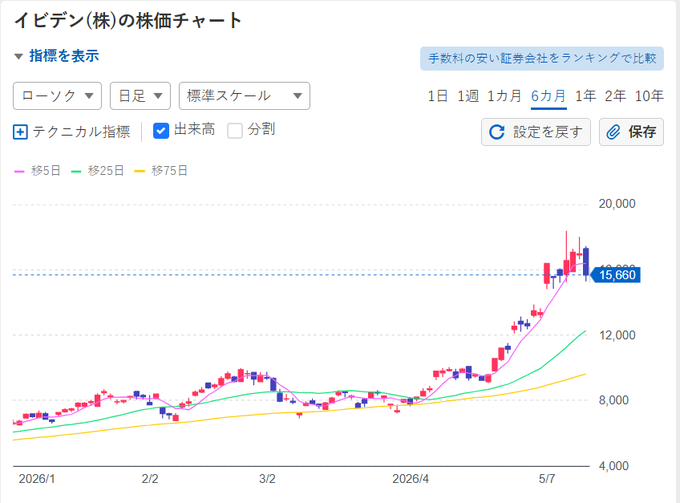Click the 12,000 axis label
Image resolution: width=680 pixels, height=503 pixels.
pos(617,335)
